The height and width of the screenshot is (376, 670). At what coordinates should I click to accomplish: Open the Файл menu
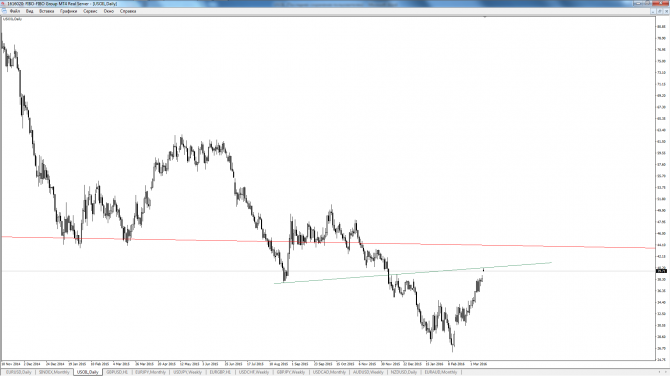coord(15,11)
